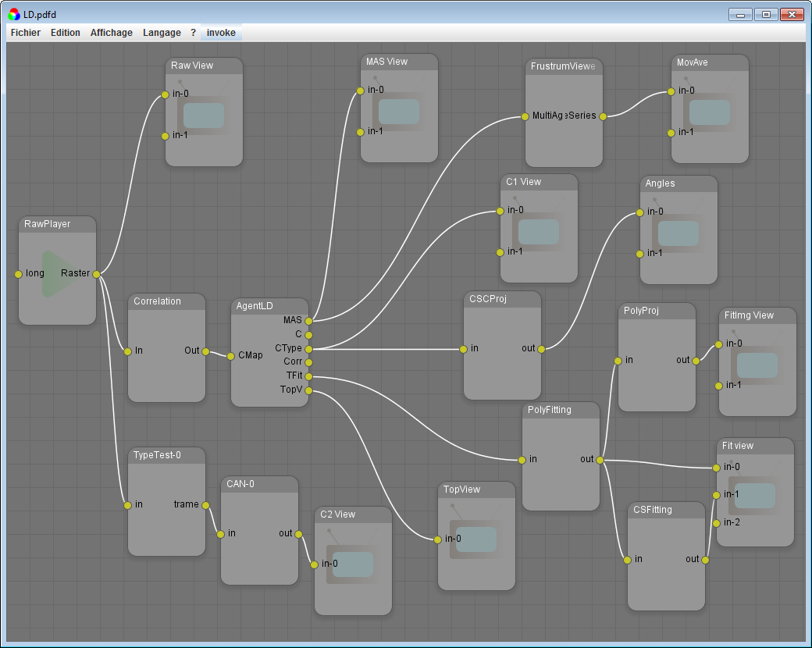The width and height of the screenshot is (812, 648).
Task: Open the Fichier menu
Action: pyautogui.click(x=25, y=33)
